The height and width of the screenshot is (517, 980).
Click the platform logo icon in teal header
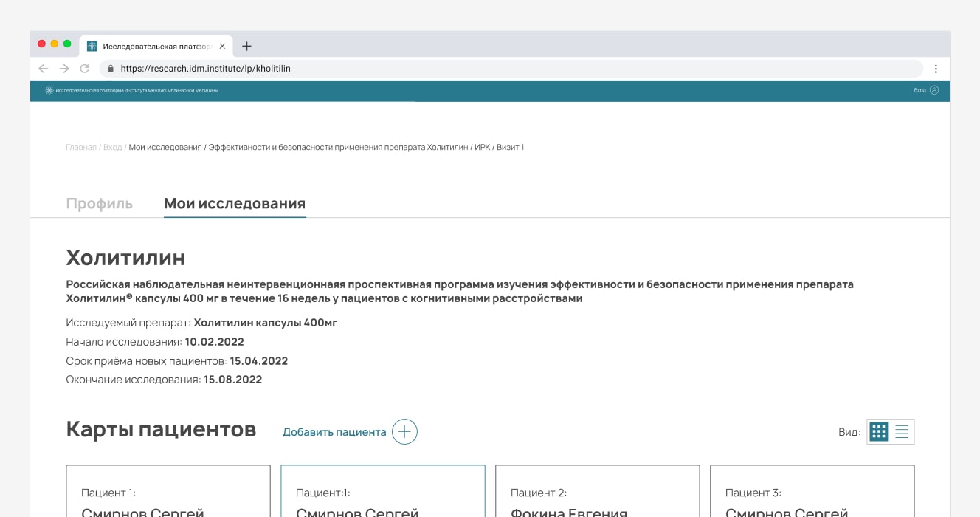pos(49,90)
